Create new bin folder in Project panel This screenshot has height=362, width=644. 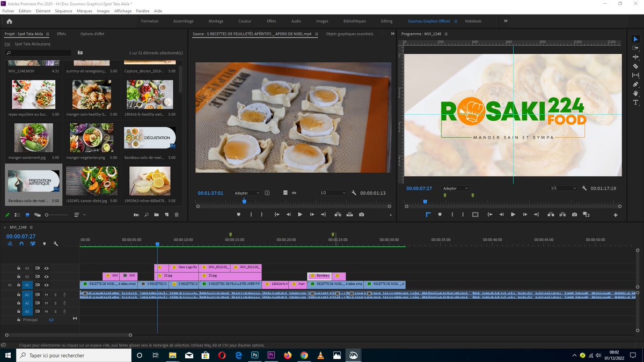[x=156, y=215]
